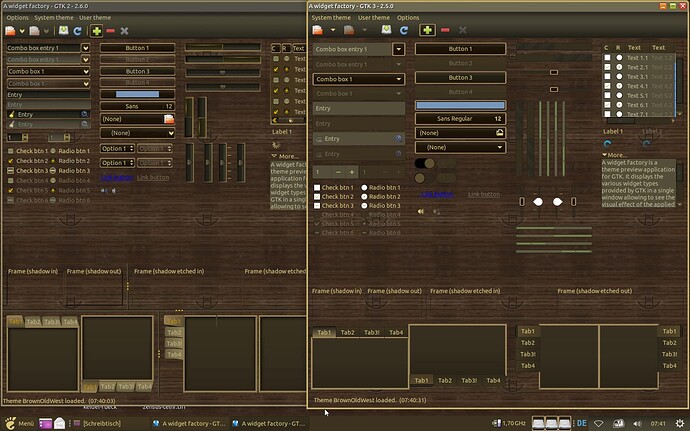Screen dimensions: 690x431
Task: Click the DE keyboard layout indicator
Action: 581,423
